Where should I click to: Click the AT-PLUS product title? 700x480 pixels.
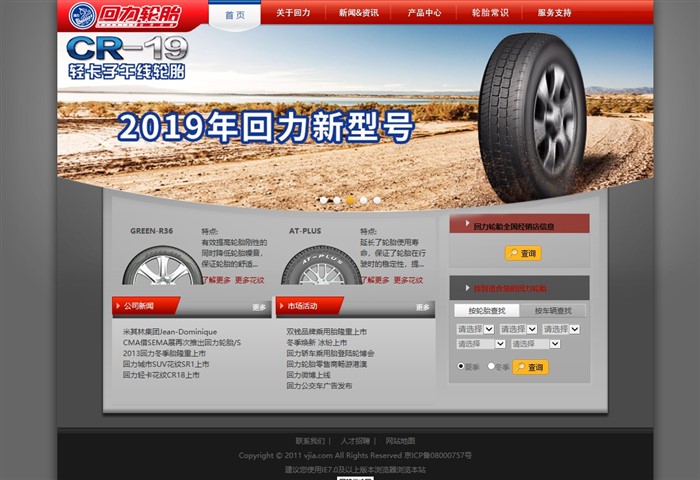pos(305,231)
